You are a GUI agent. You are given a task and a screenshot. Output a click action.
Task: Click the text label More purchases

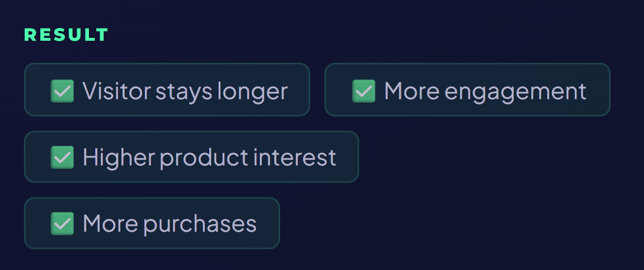[x=170, y=224]
